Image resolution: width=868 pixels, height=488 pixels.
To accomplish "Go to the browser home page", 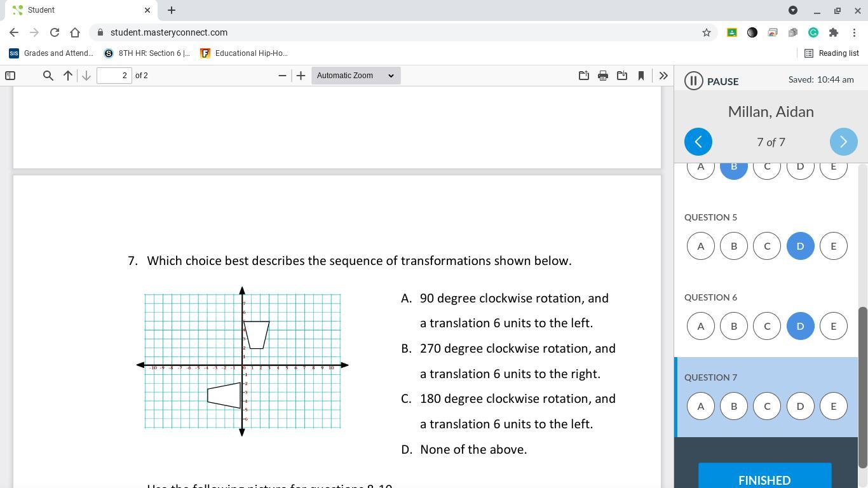I will pyautogui.click(x=75, y=32).
